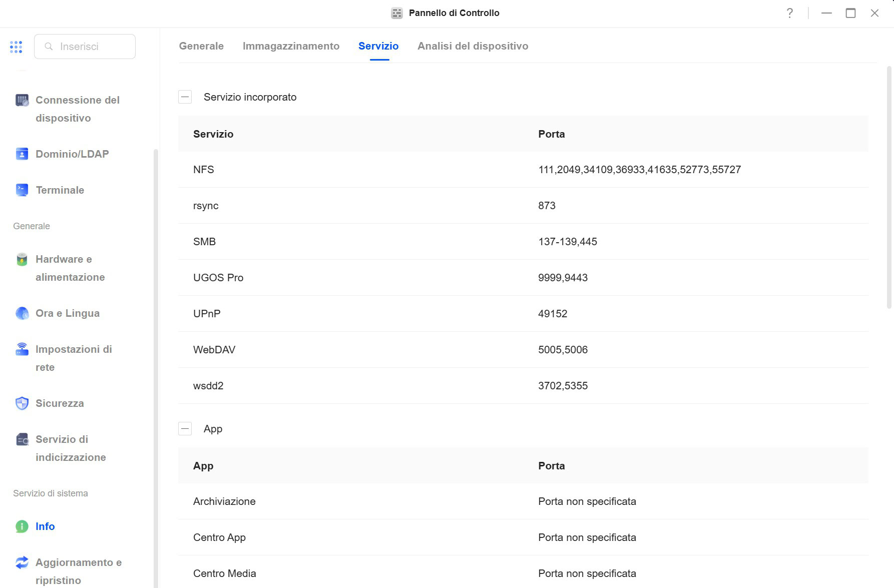Viewport: 894px width, 588px height.
Task: Click the sidebar vertical scrollbar
Action: tap(156, 368)
